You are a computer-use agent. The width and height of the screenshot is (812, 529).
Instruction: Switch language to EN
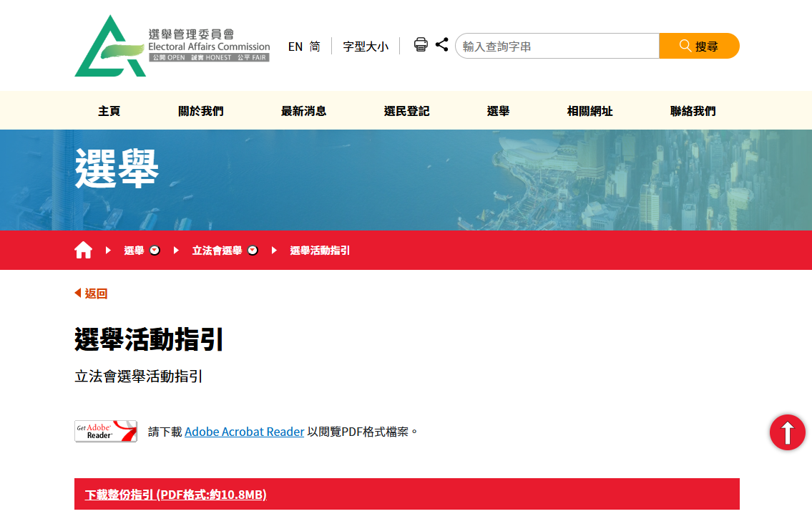click(295, 47)
